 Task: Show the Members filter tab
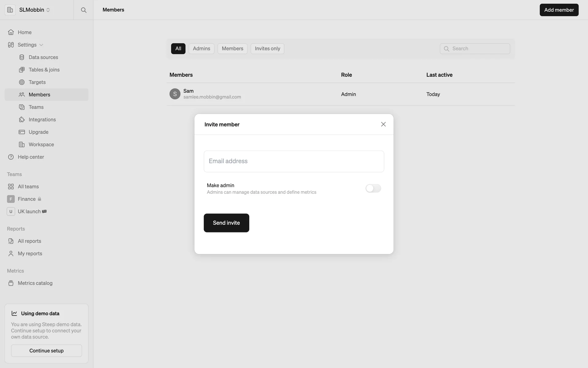point(232,48)
